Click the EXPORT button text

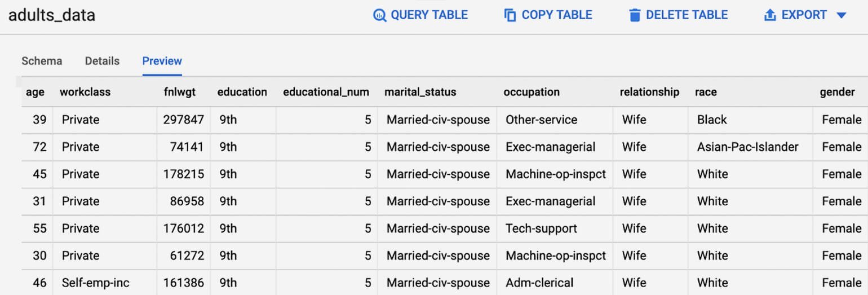pyautogui.click(x=804, y=15)
